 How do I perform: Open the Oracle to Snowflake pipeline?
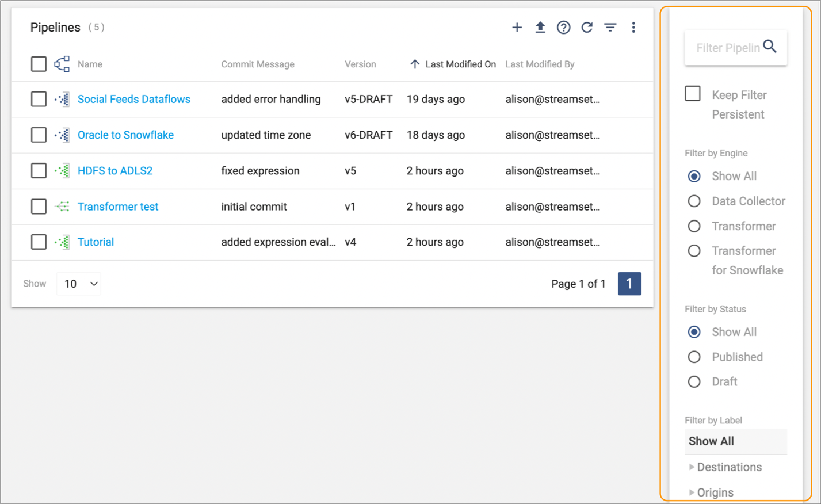tap(125, 135)
